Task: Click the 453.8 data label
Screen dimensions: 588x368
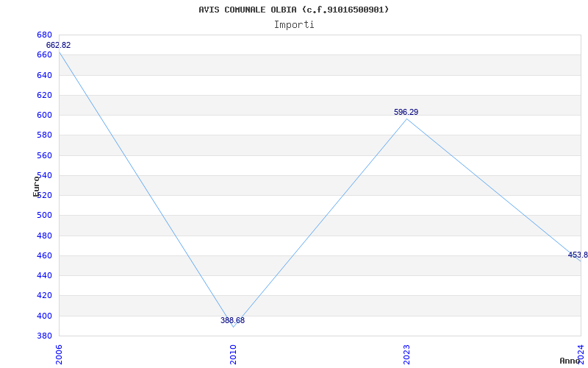Action: point(578,255)
